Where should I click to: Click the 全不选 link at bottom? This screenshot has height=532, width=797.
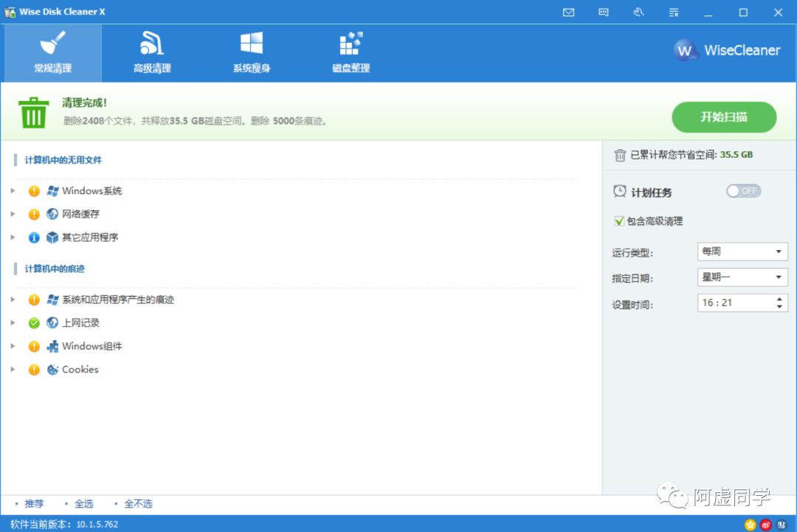(x=138, y=503)
